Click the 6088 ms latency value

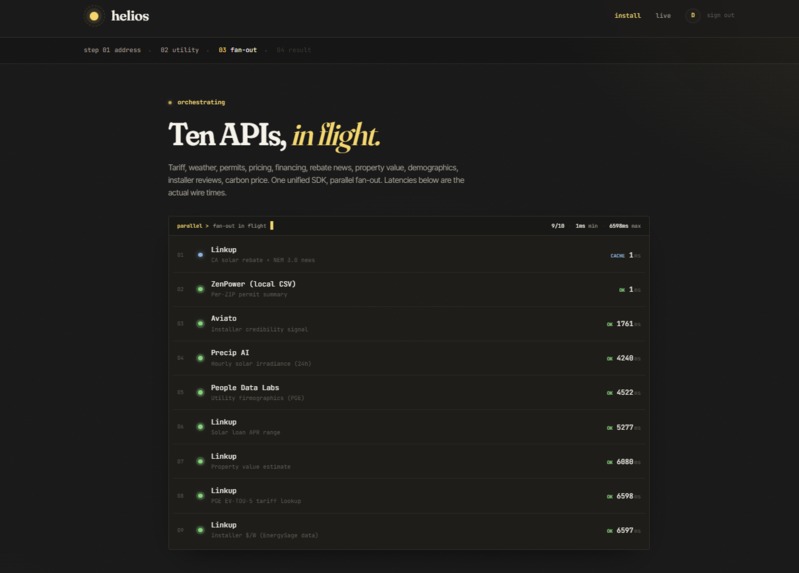[x=625, y=461]
